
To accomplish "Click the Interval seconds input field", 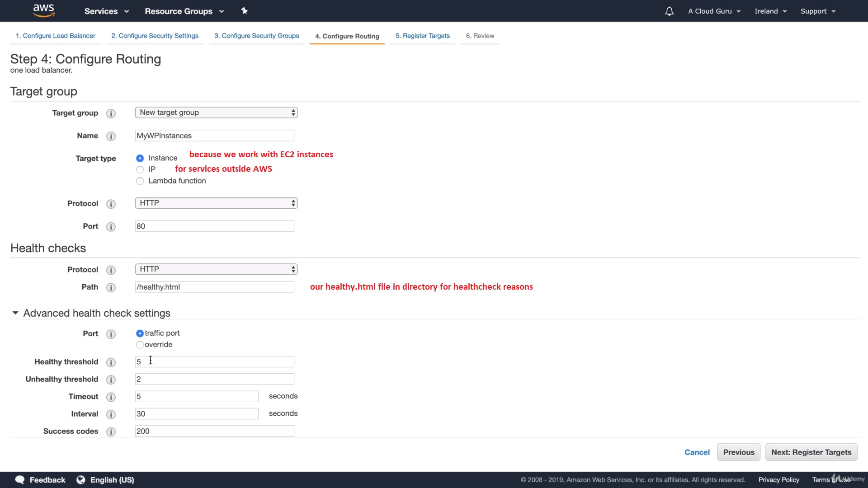I will coord(197,414).
